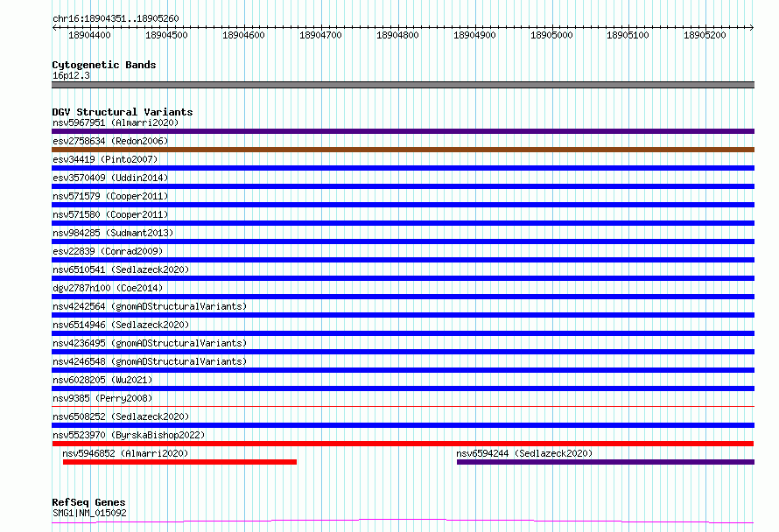Select the nsv9385 (Perry2008) label
This screenshot has height=532, width=779.
(x=102, y=398)
